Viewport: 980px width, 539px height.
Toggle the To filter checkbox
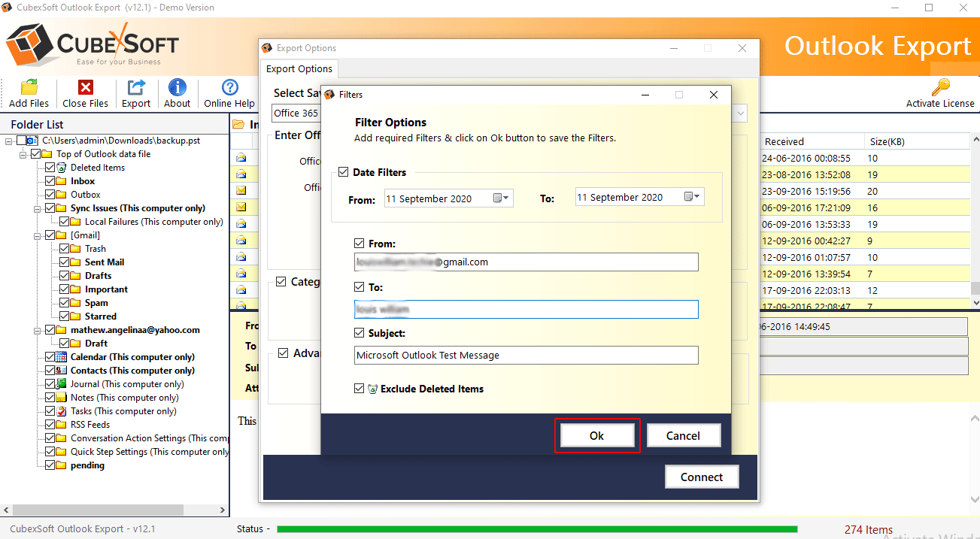(360, 287)
